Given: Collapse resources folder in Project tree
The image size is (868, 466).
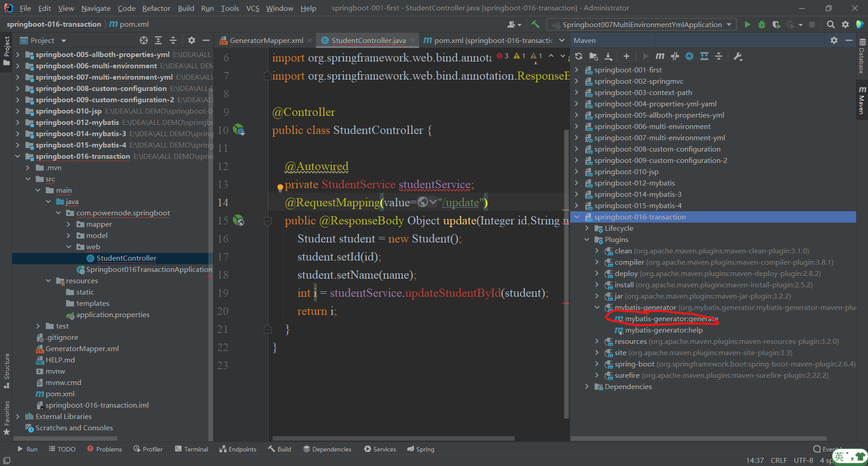Looking at the screenshot, I should (x=48, y=281).
